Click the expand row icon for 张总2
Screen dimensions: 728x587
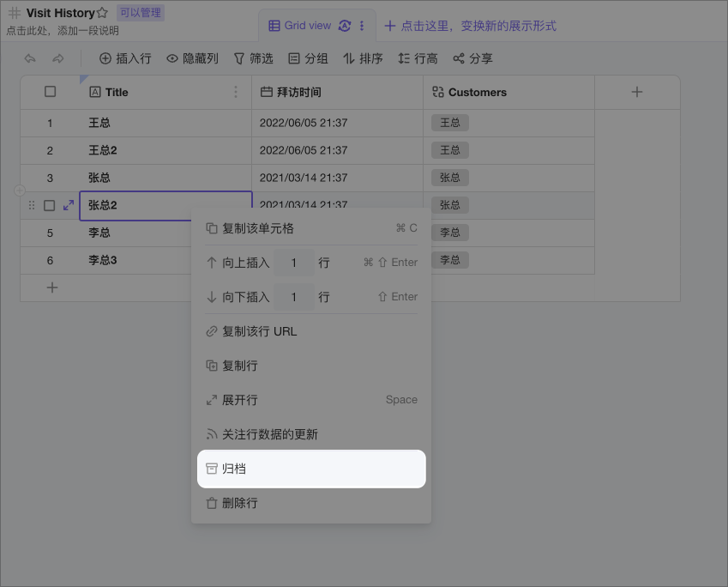[69, 206]
